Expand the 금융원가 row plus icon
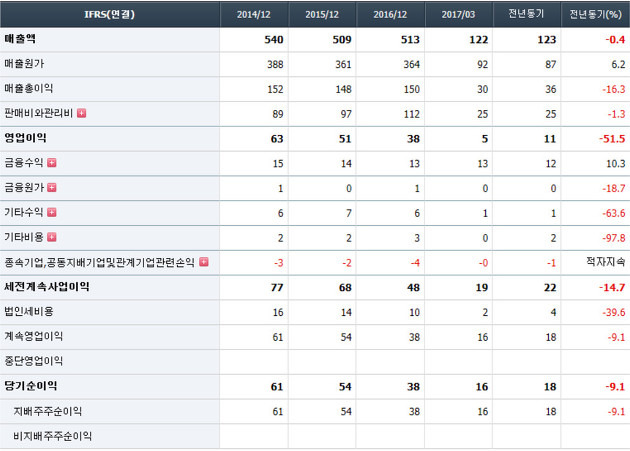 pyautogui.click(x=52, y=188)
